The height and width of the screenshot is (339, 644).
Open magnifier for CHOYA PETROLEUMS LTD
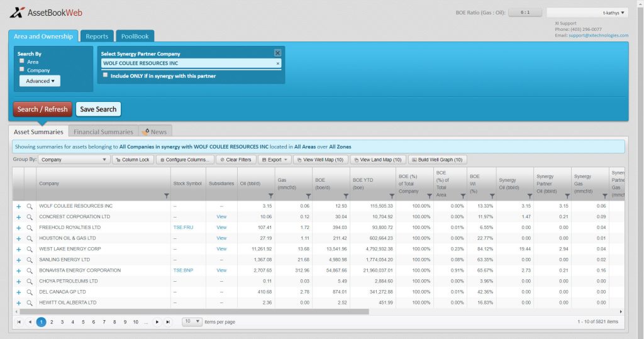(30, 282)
